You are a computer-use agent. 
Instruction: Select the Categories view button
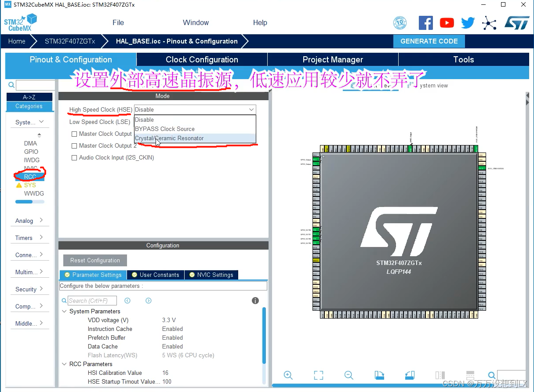(29, 106)
